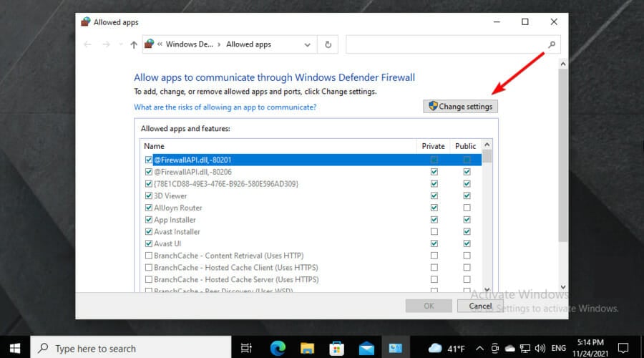Switch the ENG input language
644x358 pixels.
558,348
